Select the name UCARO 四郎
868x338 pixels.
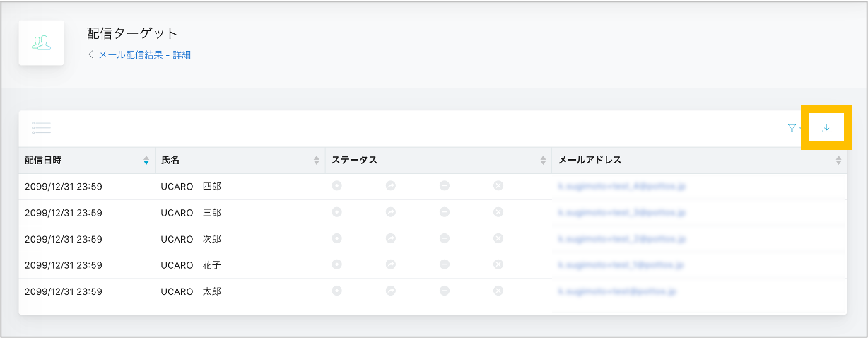click(191, 187)
